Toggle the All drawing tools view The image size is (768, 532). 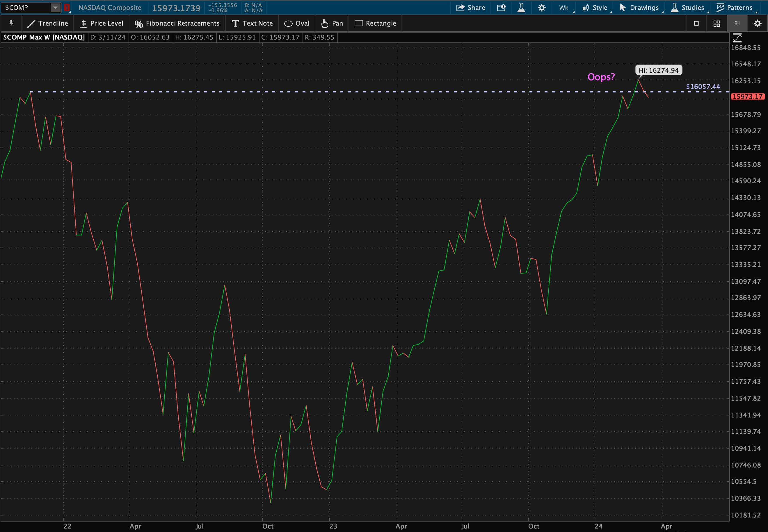(x=737, y=23)
